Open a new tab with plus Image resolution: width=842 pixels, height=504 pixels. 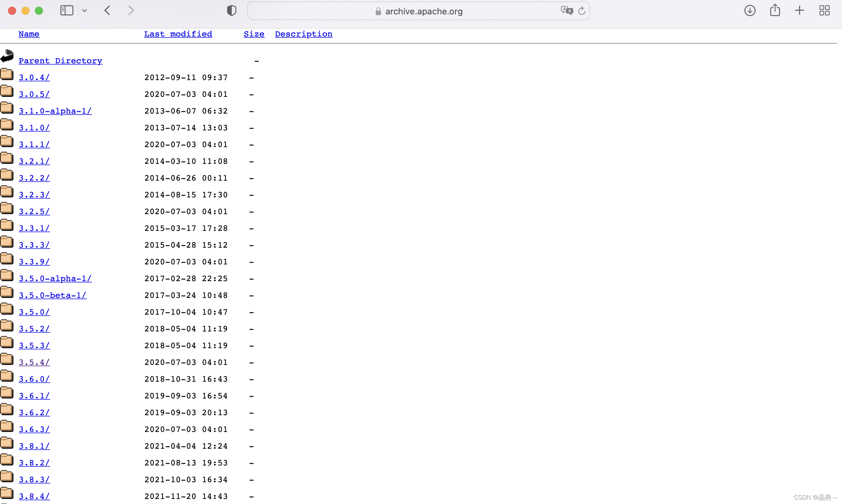click(x=799, y=10)
